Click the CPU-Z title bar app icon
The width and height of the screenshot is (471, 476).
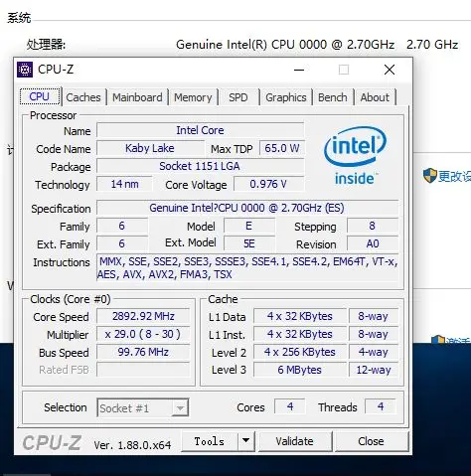[25, 70]
